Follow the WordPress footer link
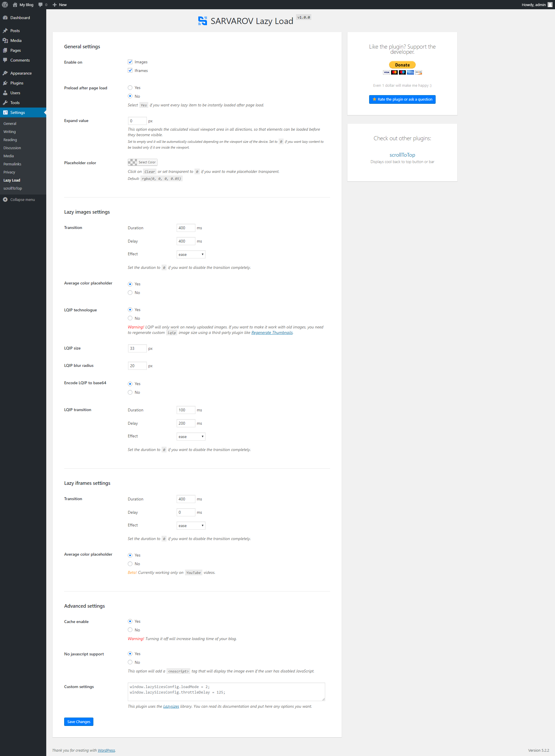 (x=106, y=750)
